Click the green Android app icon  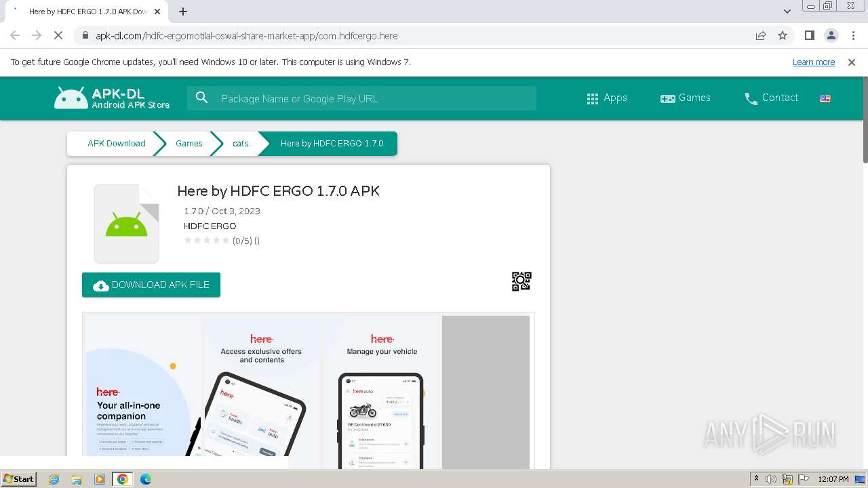pyautogui.click(x=126, y=224)
